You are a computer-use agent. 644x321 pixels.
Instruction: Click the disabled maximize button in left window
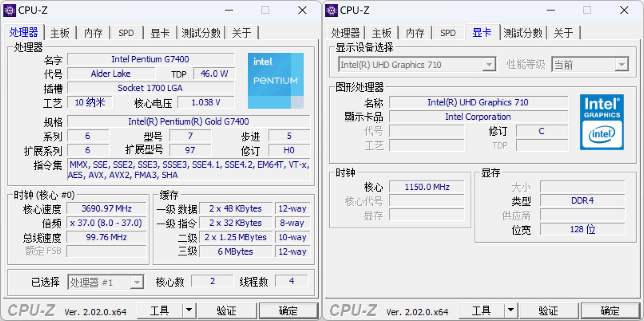click(x=265, y=10)
